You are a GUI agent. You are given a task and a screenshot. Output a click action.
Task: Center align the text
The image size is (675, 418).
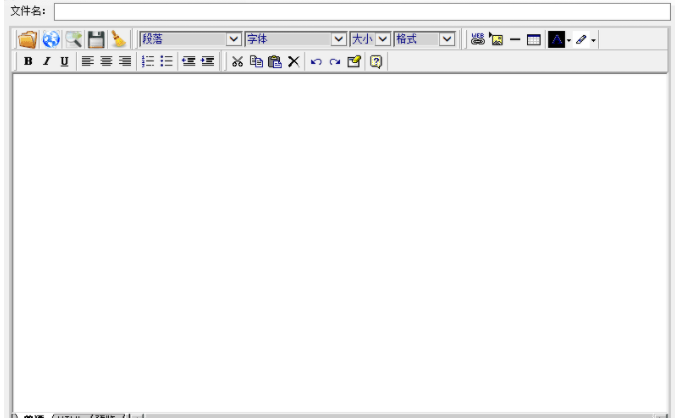[x=106, y=62]
